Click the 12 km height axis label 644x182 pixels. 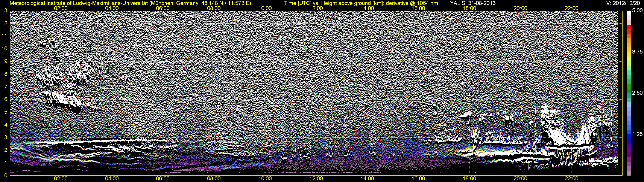[x=5, y=23]
